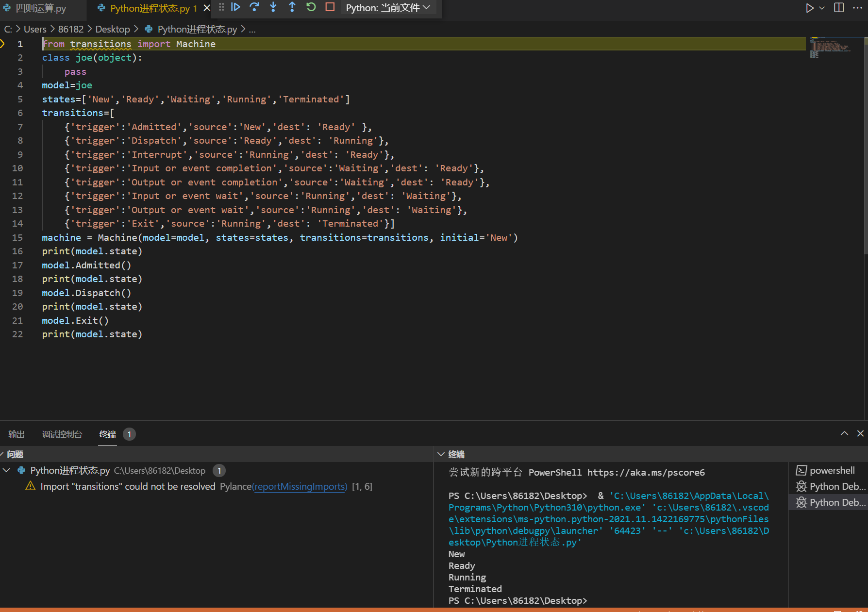This screenshot has height=612, width=868.
Task: Click the debug Step Over icon
Action: [254, 7]
